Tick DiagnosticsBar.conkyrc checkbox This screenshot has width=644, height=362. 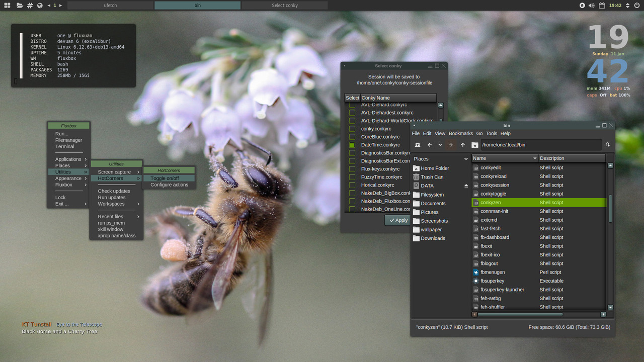pos(352,153)
